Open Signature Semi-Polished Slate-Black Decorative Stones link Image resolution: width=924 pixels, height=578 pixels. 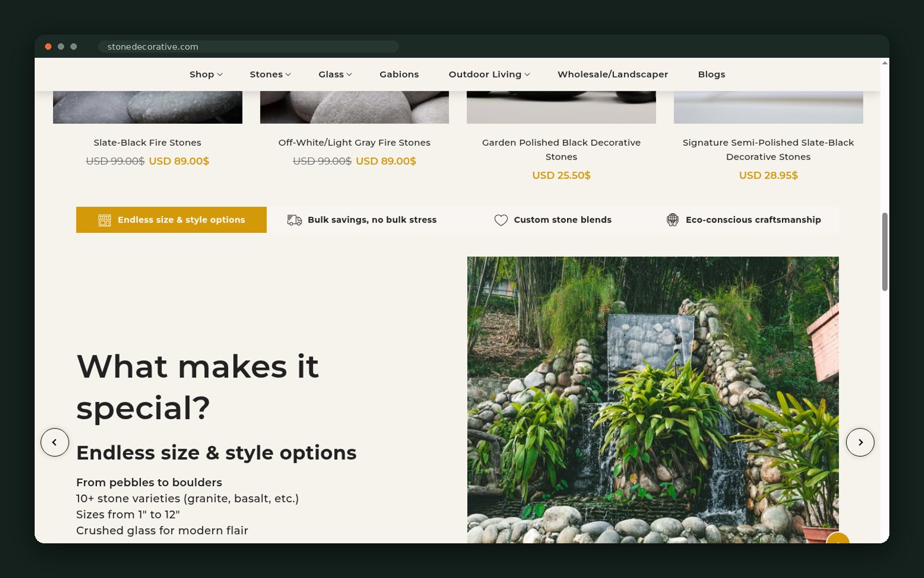pyautogui.click(x=768, y=150)
